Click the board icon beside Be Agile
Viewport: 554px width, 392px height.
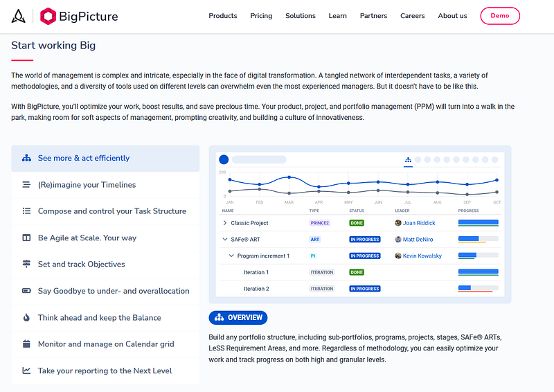coord(26,238)
